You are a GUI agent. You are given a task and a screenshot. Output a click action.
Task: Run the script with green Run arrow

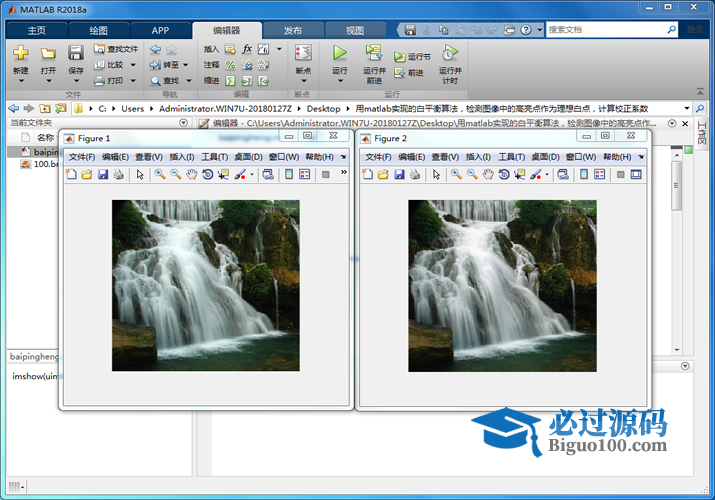[339, 53]
